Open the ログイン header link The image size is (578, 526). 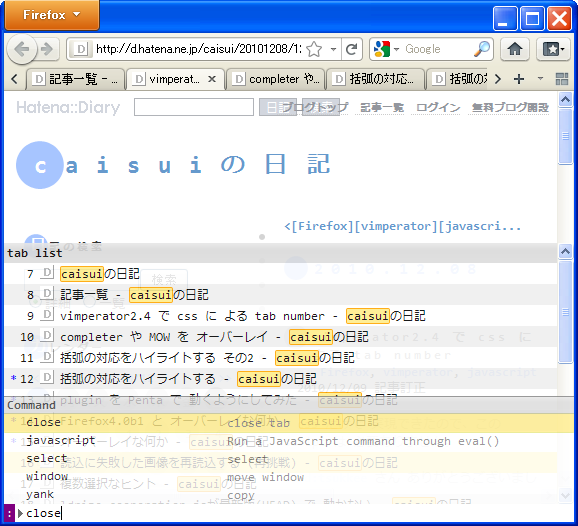pos(438,108)
